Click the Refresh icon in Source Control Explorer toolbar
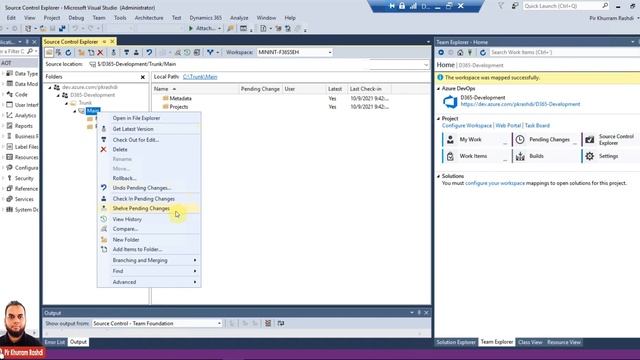640x360 pixels. (68, 52)
